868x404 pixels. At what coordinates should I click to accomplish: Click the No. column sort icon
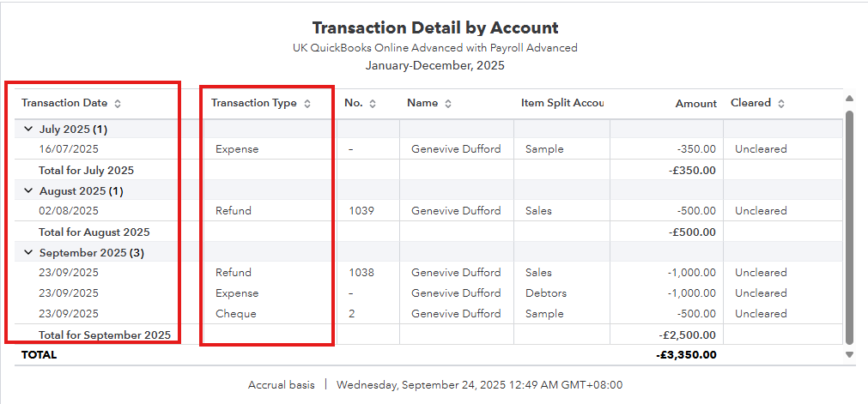(x=373, y=104)
